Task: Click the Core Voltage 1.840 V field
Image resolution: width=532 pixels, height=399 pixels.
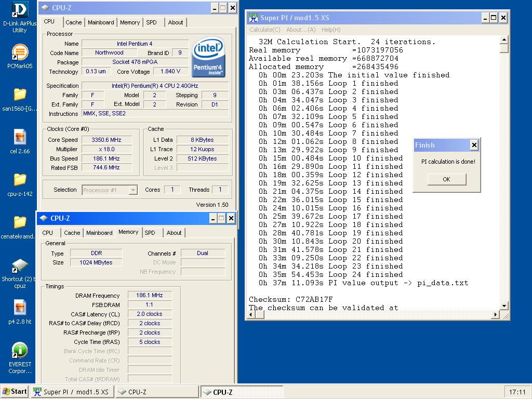Action: [170, 71]
